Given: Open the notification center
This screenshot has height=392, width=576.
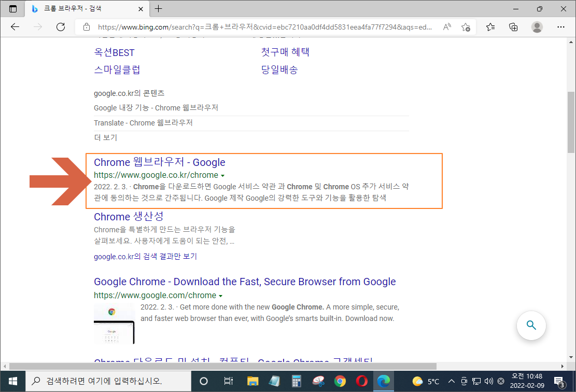Looking at the screenshot, I should pyautogui.click(x=559, y=382).
